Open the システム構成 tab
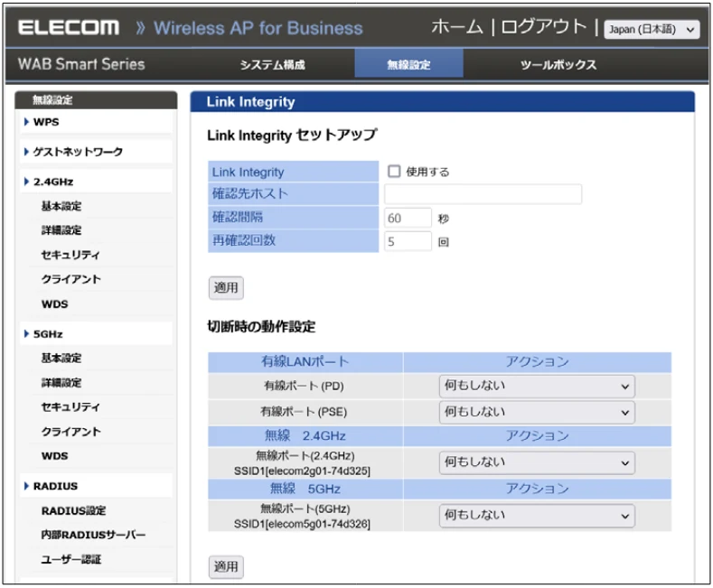 click(x=272, y=65)
